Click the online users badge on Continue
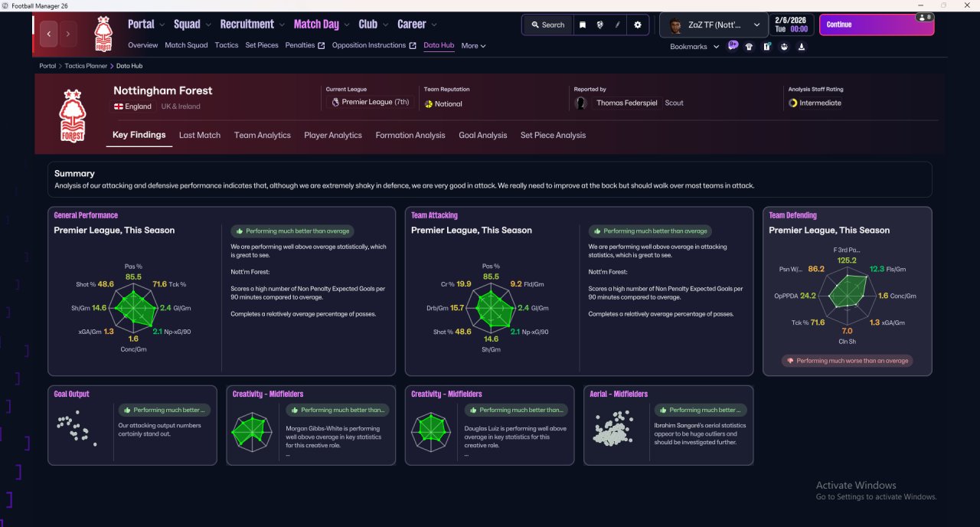 (x=923, y=17)
